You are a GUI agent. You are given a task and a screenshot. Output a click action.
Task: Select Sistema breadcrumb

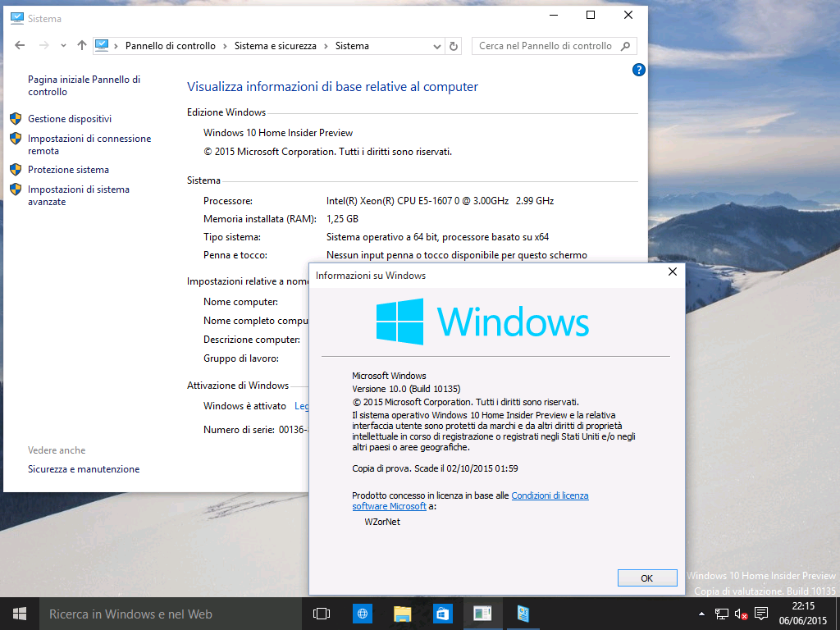(x=352, y=46)
